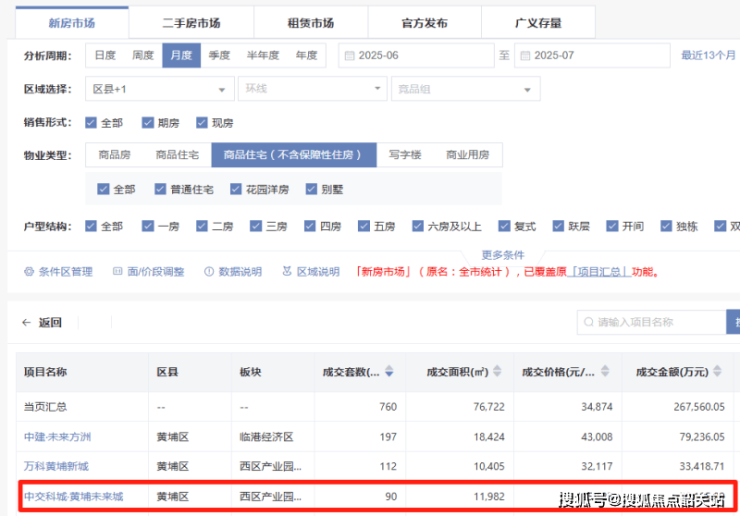Open 数据说明 info
The width and height of the screenshot is (740, 516).
tap(233, 272)
